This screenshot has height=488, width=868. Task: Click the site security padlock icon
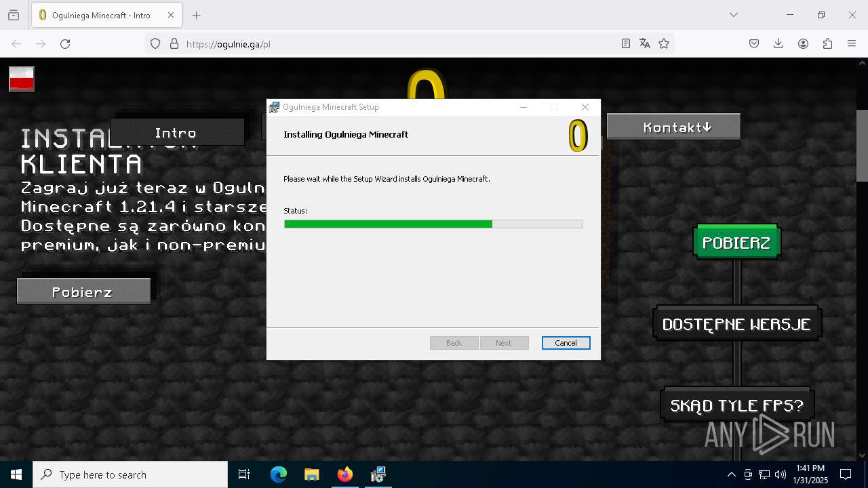coord(174,43)
